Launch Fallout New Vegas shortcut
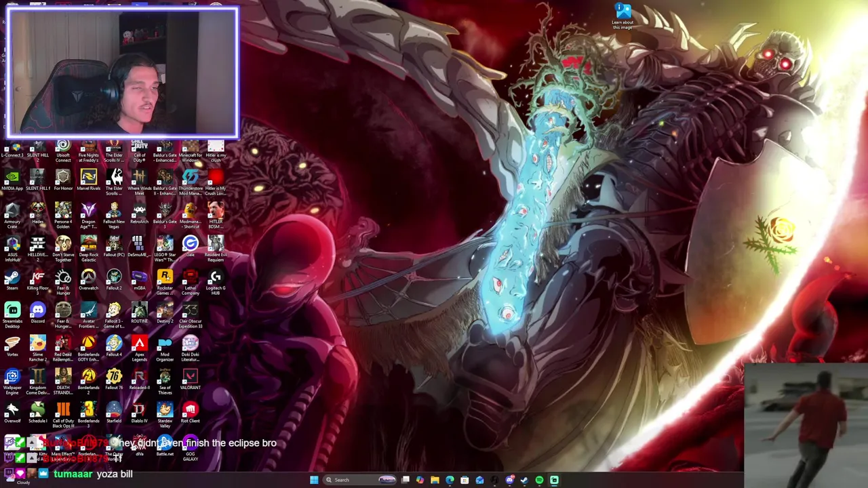 (x=114, y=215)
